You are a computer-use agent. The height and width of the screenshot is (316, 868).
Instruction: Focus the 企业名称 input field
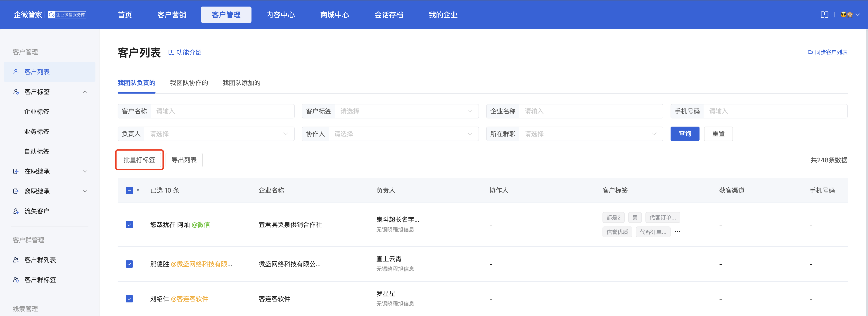574,111
